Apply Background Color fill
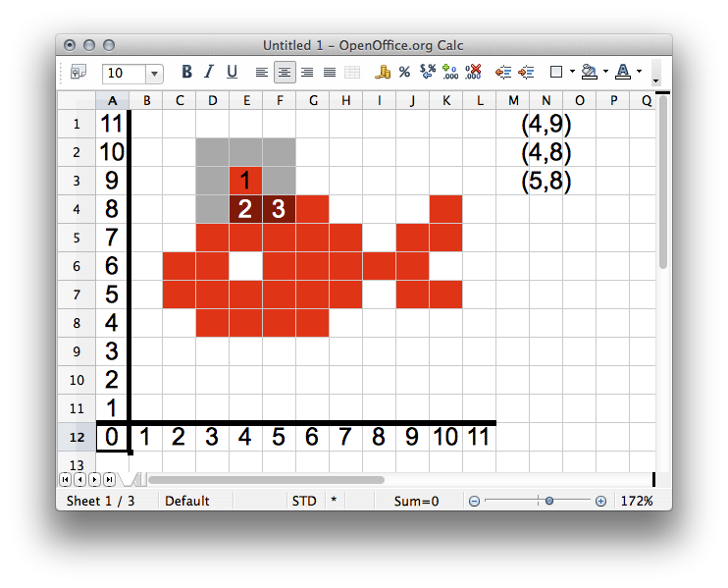 tap(590, 72)
